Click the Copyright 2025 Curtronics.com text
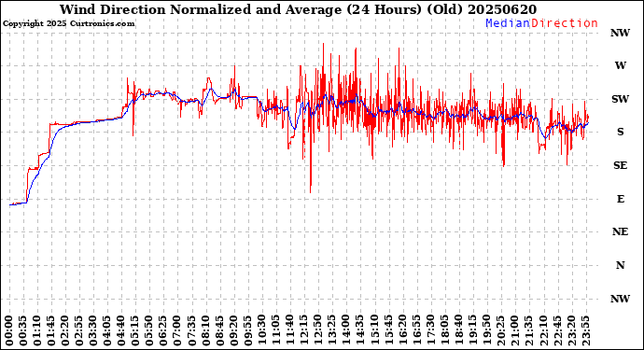The image size is (644, 350). pos(68,23)
